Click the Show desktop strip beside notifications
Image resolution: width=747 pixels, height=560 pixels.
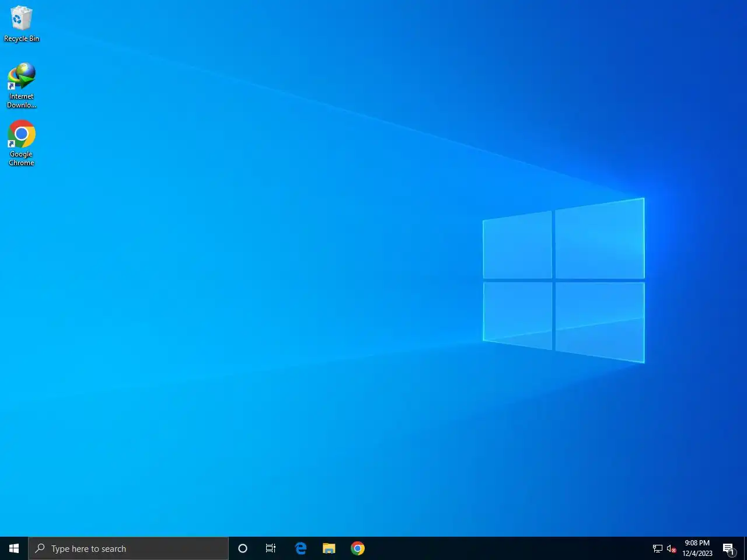click(x=745, y=548)
